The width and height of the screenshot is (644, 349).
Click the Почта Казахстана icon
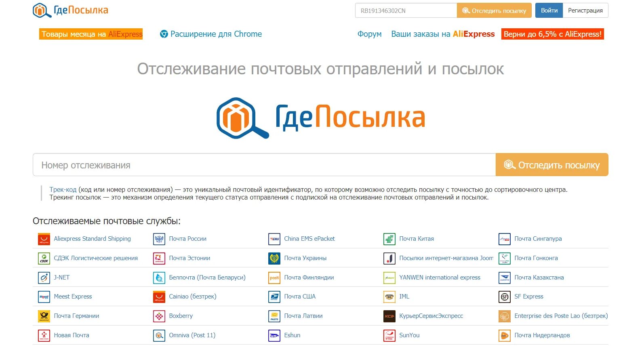coord(505,278)
